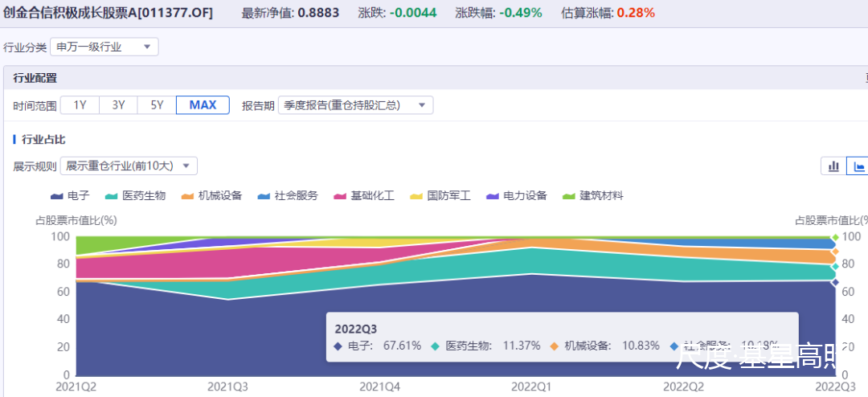This screenshot has height=397, width=868.
Task: Click the 2022Q1 axis label
Action: coord(531,386)
